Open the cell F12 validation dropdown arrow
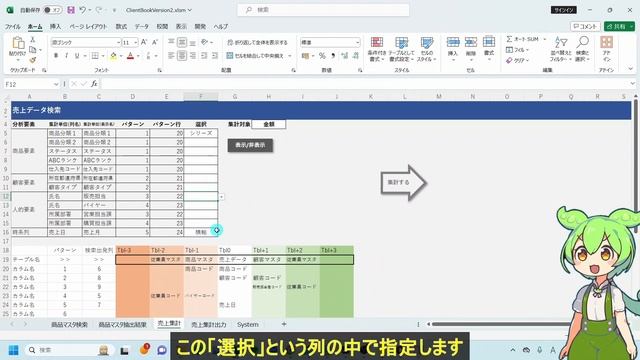 [x=221, y=197]
